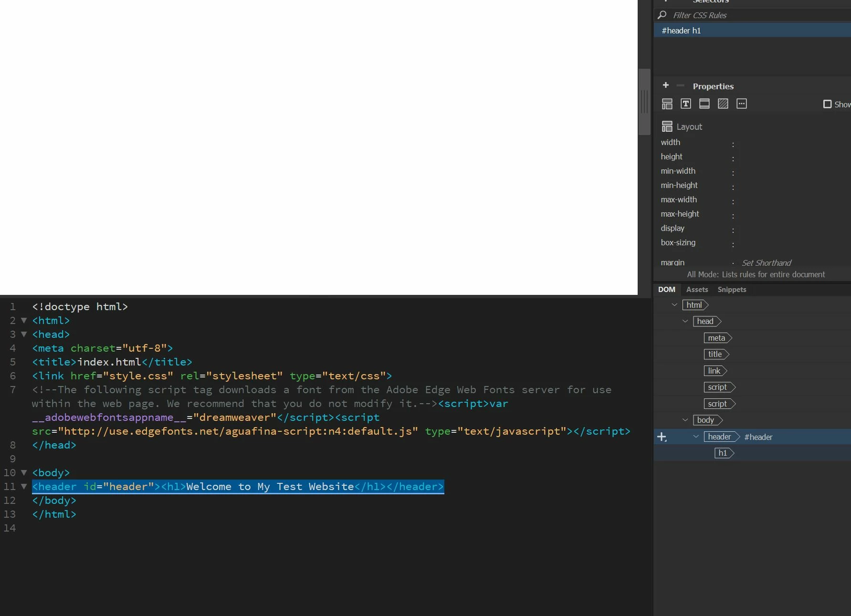Switch to the DOM tab

tap(666, 290)
